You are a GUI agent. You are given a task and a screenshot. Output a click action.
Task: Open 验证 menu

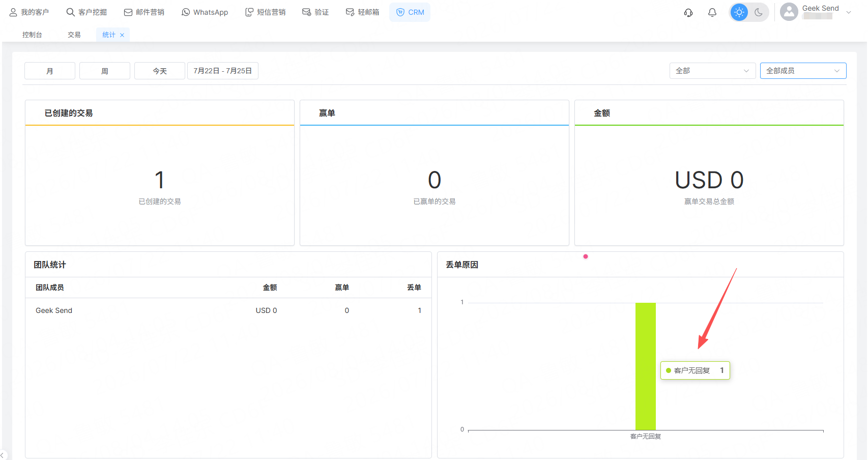coord(315,12)
